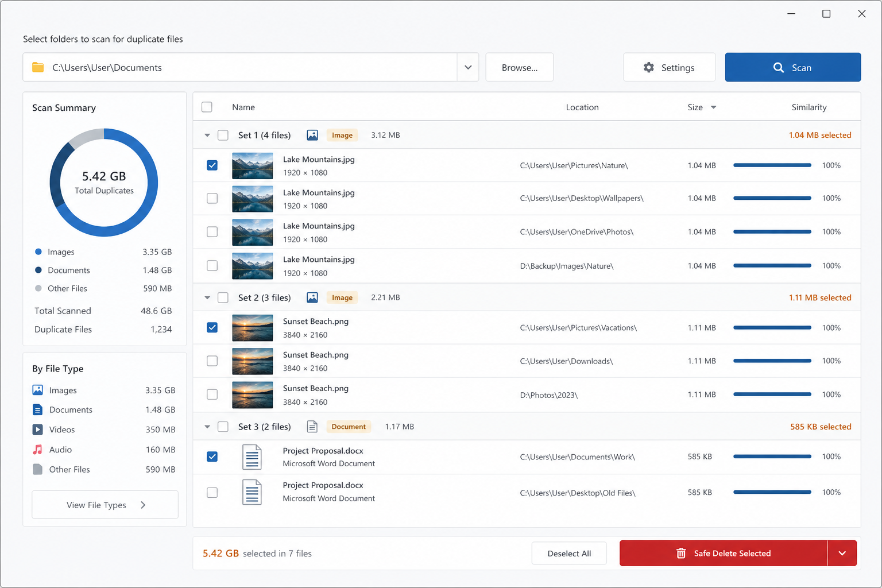The height and width of the screenshot is (588, 882).
Task: Open the Lake Mountains.jpg thumbnail in D:\Backup\Images\Nature
Action: (253, 266)
